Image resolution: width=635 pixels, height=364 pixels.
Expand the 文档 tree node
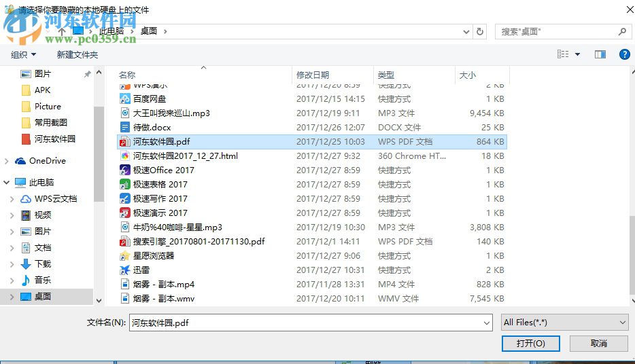12,248
